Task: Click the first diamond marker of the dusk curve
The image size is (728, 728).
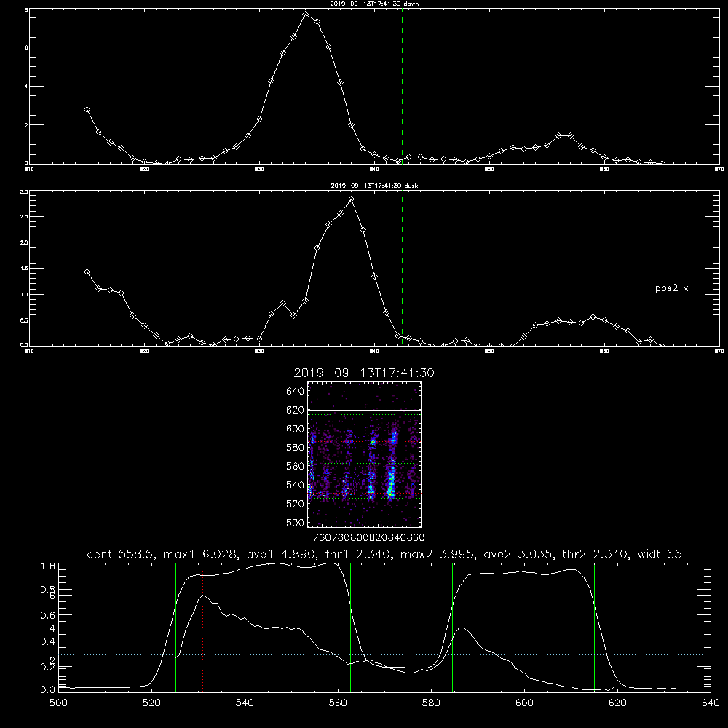Action: click(x=87, y=272)
